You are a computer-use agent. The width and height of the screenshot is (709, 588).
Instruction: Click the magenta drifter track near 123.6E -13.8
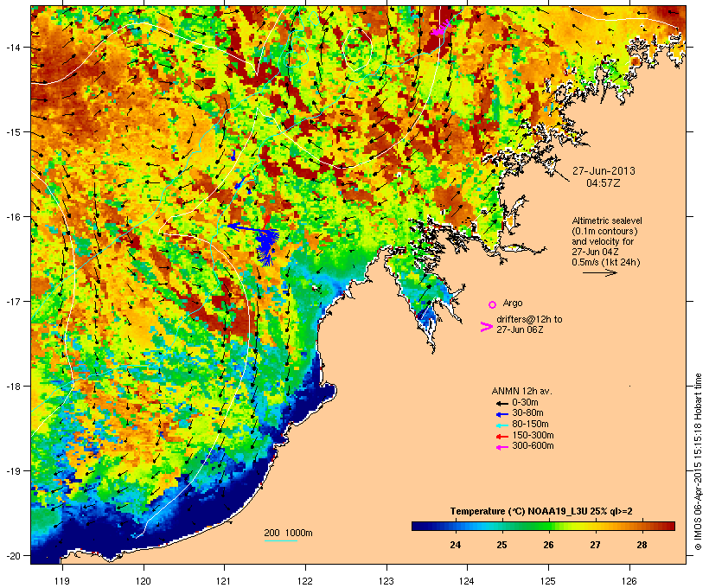tap(440, 28)
